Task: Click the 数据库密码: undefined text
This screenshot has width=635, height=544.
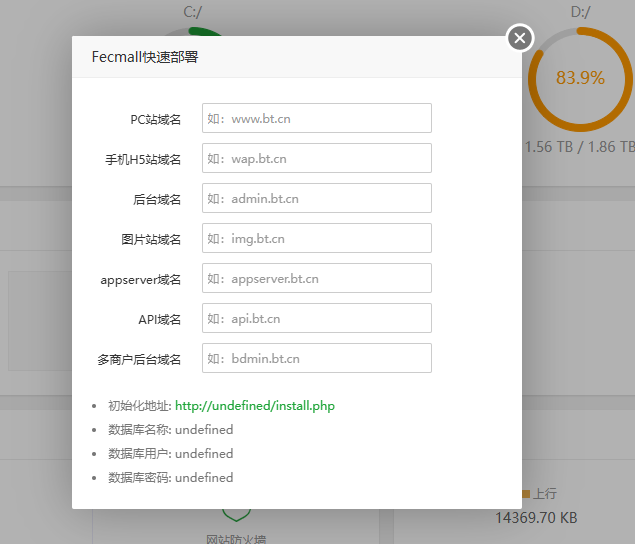Action: click(170, 478)
